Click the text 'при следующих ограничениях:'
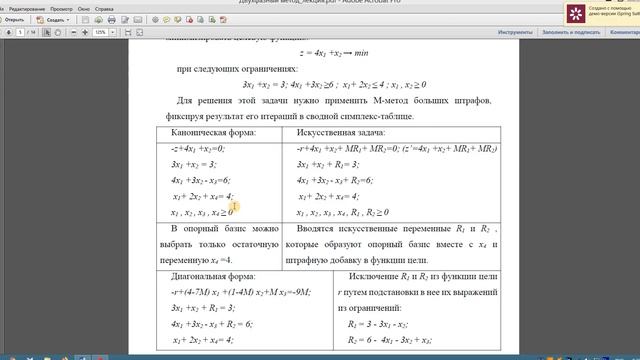640x360 pixels. pyautogui.click(x=237, y=69)
